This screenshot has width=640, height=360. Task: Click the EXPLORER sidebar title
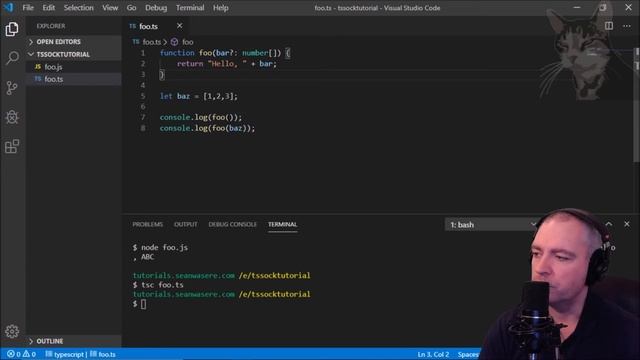[51, 26]
